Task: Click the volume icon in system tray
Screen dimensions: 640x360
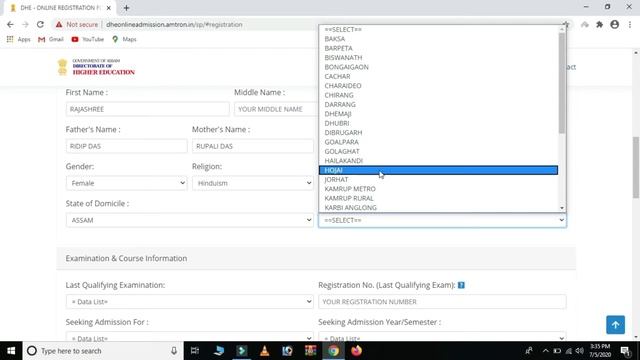Action: click(x=580, y=351)
